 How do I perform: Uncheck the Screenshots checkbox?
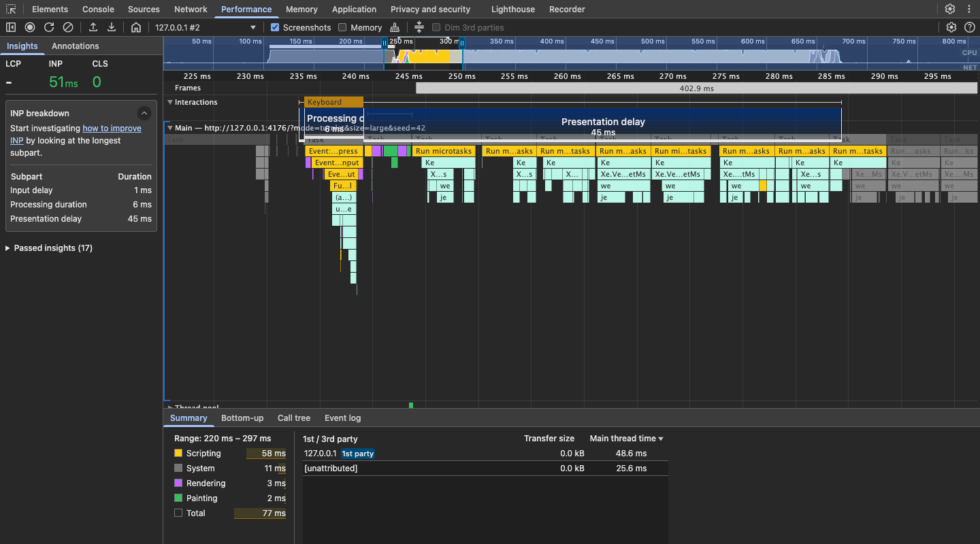tap(275, 28)
